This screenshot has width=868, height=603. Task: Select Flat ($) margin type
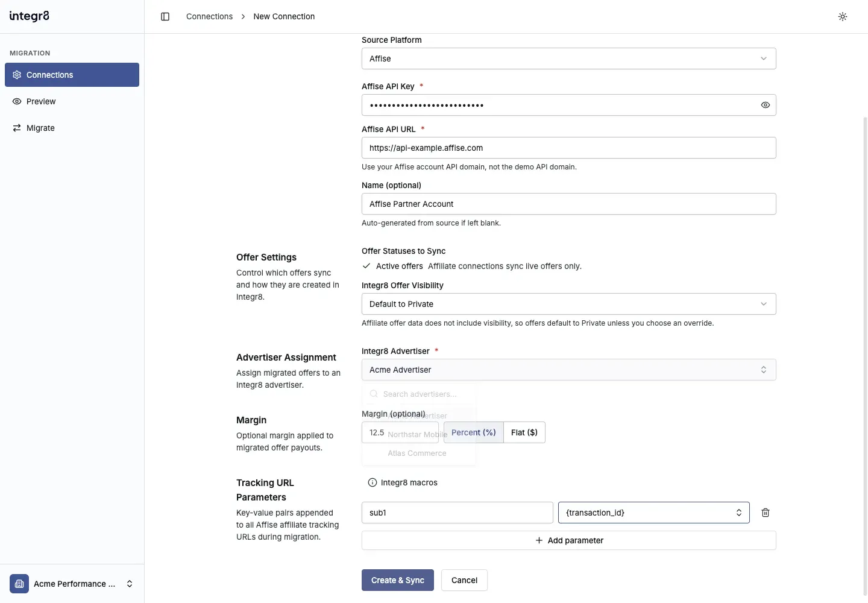(x=524, y=432)
